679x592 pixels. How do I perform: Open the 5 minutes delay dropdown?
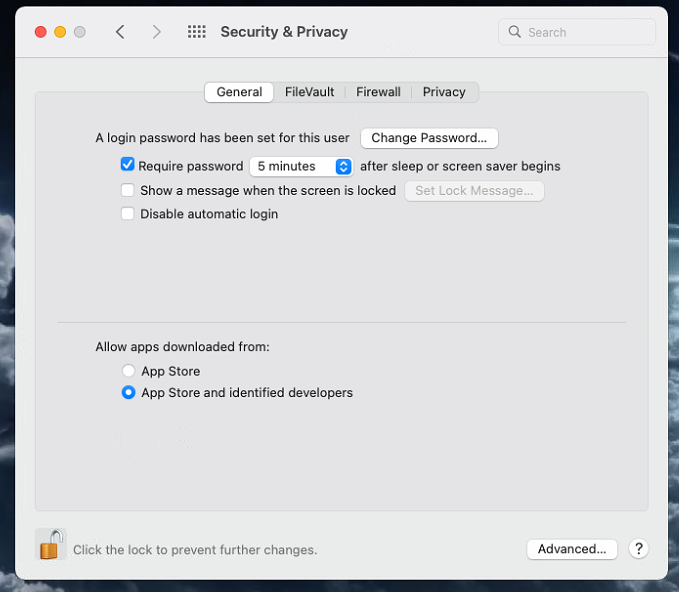[301, 166]
